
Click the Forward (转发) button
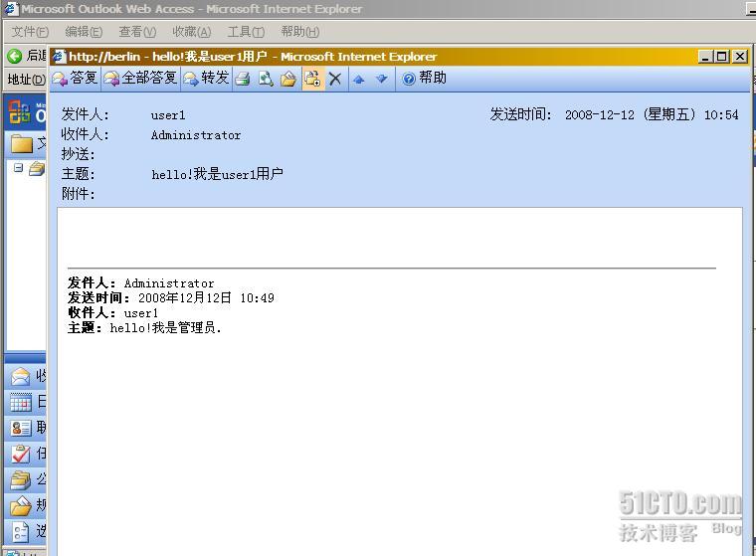[x=207, y=79]
